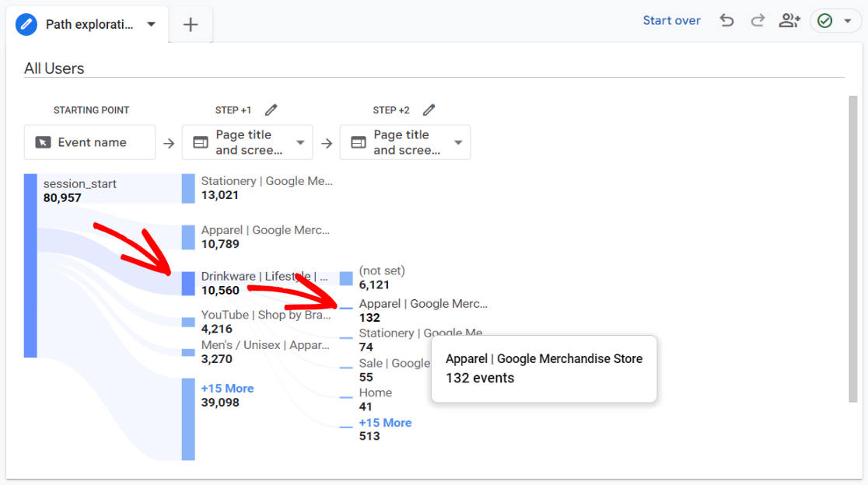Viewport: 868px width, 485px height.
Task: Click the undo arrow icon
Action: tap(726, 21)
